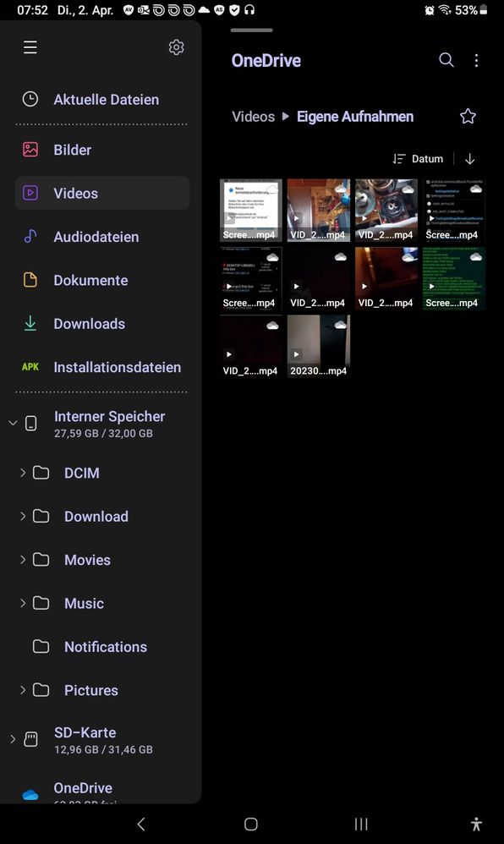Tap the Android back navigation button

(141, 824)
